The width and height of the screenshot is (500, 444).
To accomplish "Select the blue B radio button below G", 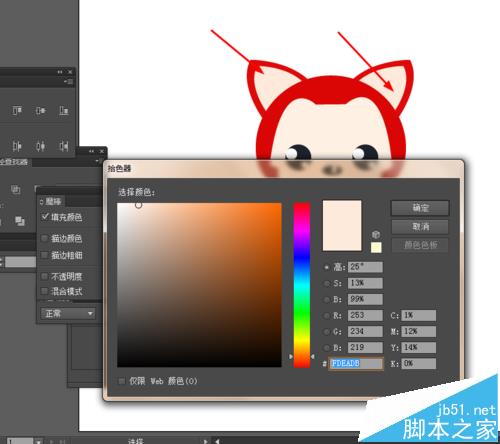I will 327,347.
